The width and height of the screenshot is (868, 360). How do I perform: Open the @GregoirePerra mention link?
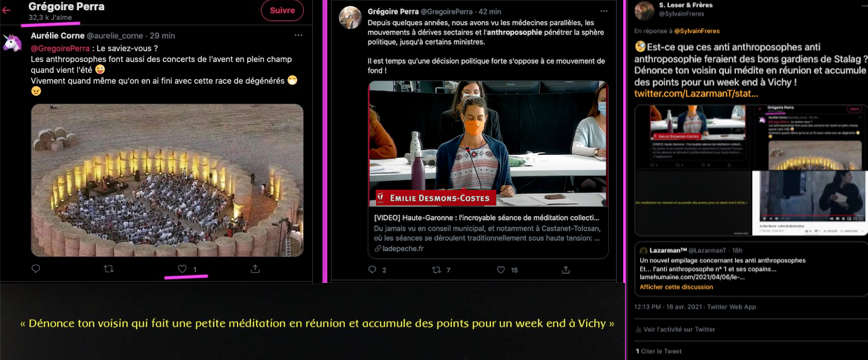click(x=60, y=48)
